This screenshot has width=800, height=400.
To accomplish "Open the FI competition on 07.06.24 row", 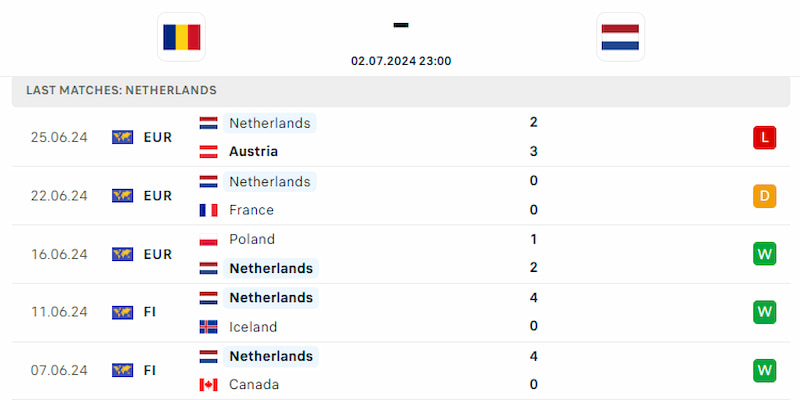I will click(149, 370).
